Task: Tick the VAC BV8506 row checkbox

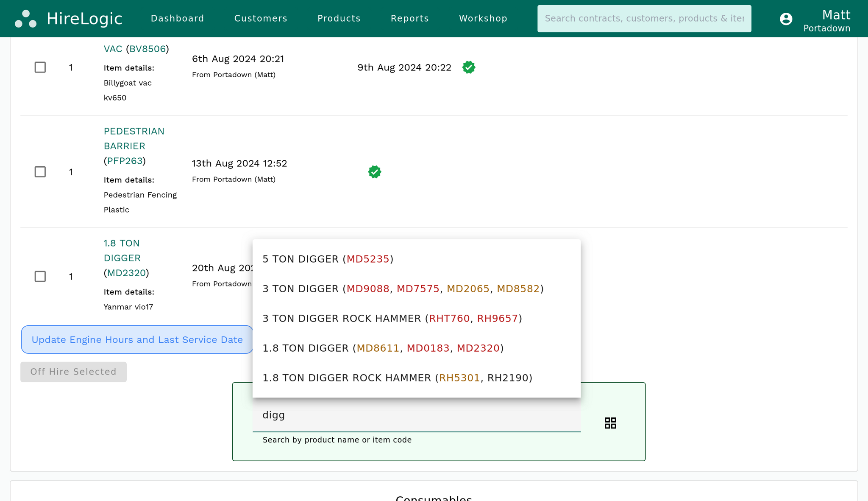Action: pos(40,67)
